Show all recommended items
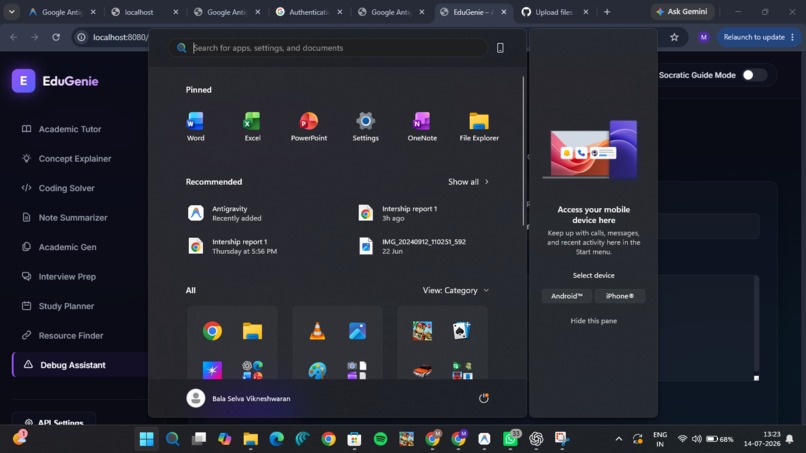 (x=468, y=182)
